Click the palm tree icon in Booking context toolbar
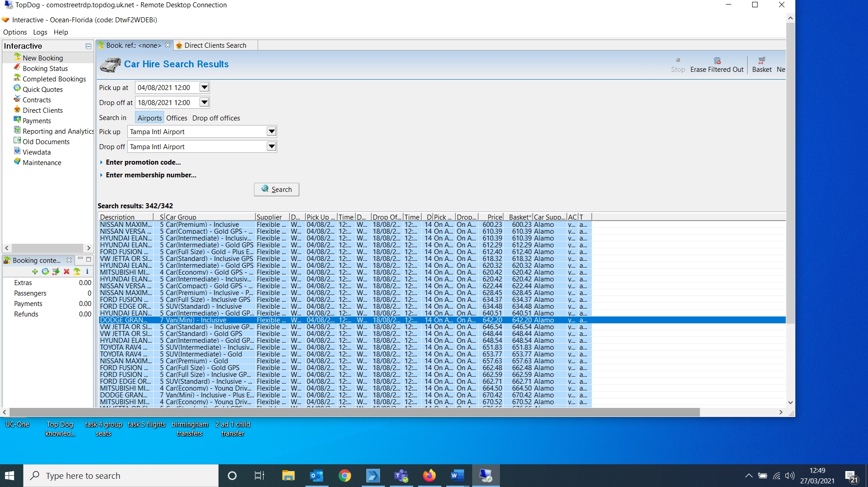 point(77,271)
